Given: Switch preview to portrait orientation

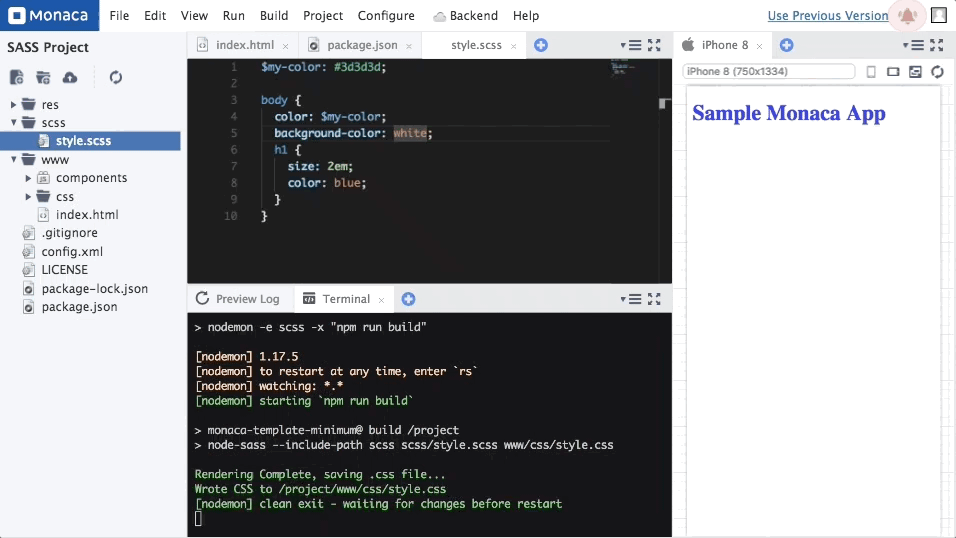Looking at the screenshot, I should pos(871,72).
